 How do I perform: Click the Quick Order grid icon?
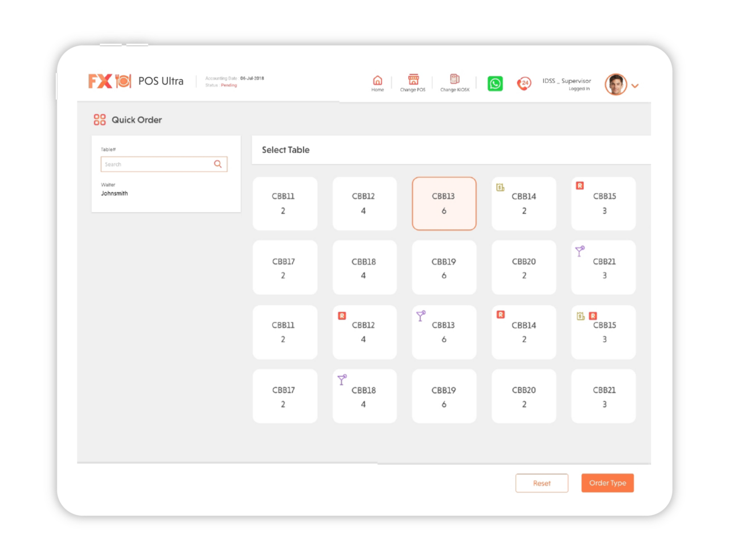(99, 120)
